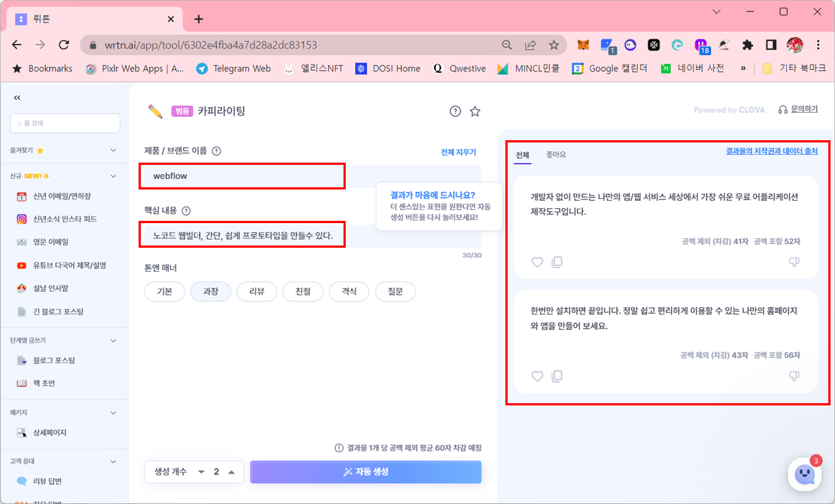Open 영문 이메일 tool

tap(51, 242)
